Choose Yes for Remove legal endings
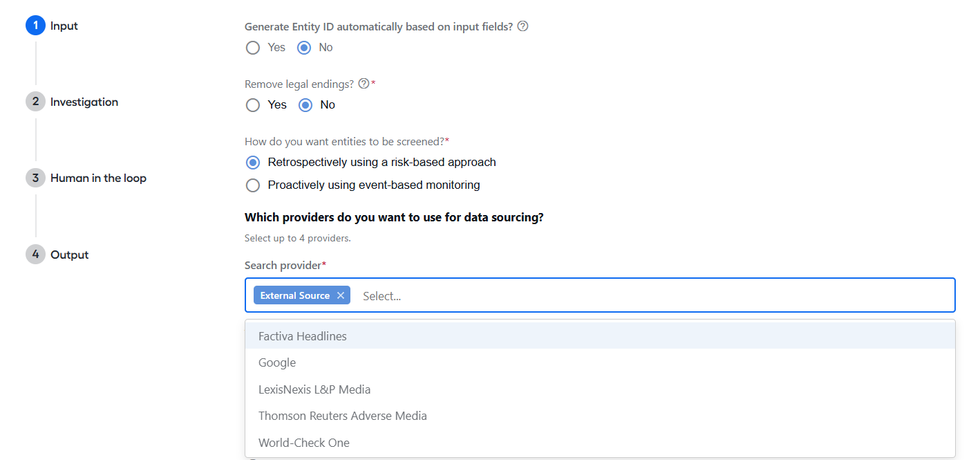This screenshot has height=460, width=980. (253, 105)
